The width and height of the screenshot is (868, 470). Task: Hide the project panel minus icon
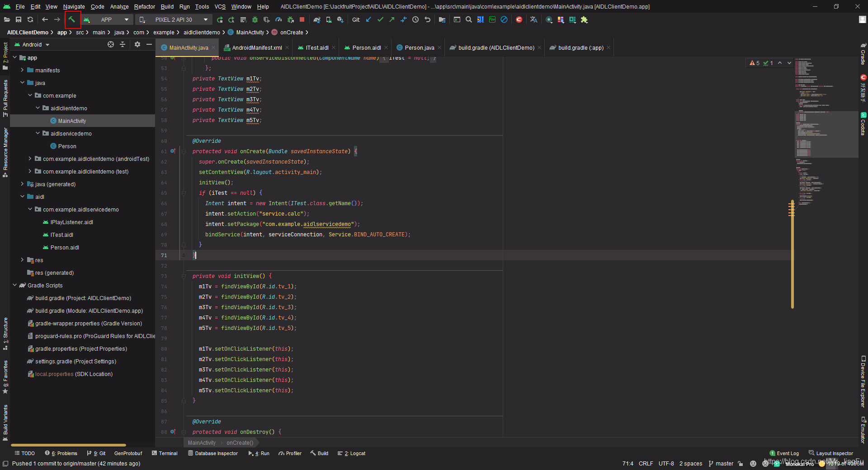pyautogui.click(x=149, y=44)
